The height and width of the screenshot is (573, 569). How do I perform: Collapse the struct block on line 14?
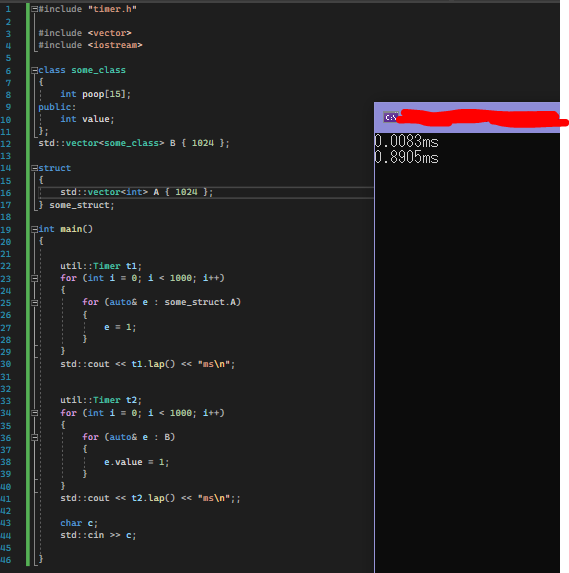[35, 168]
